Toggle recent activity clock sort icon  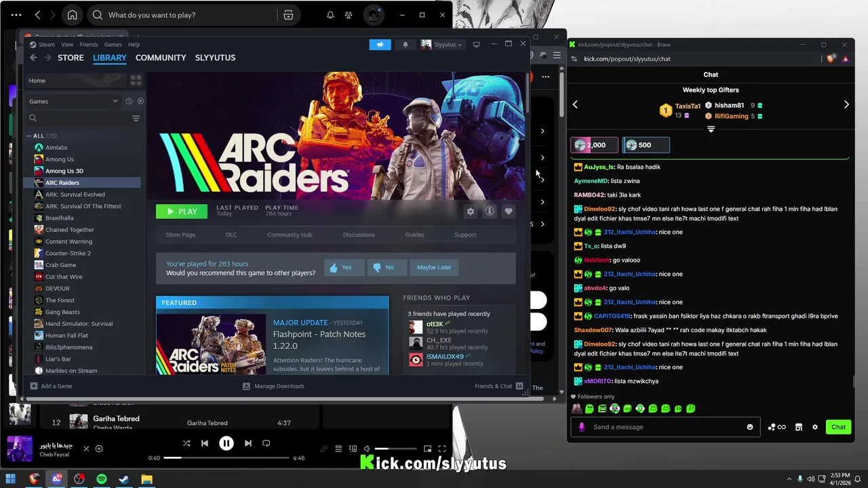point(129,101)
